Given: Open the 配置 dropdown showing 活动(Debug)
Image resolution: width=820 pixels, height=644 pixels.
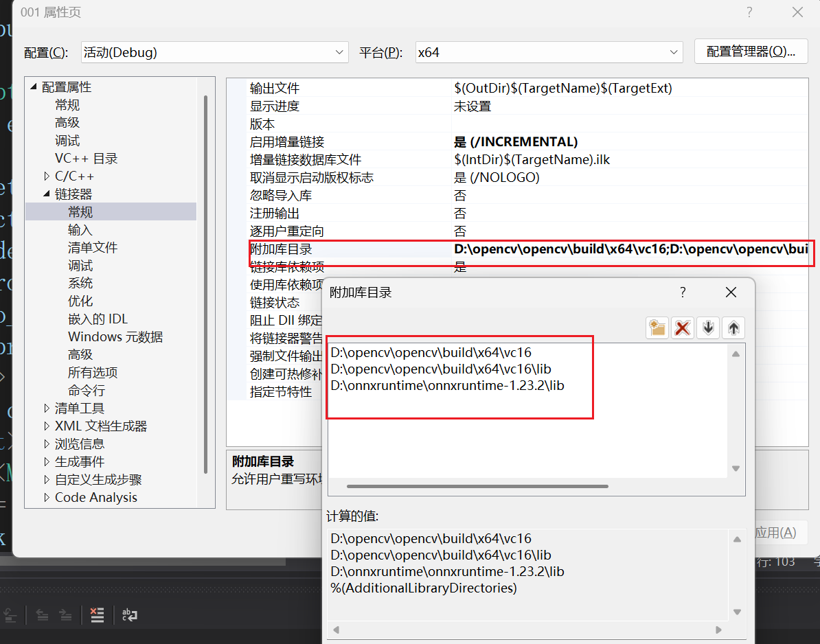Looking at the screenshot, I should pyautogui.click(x=213, y=51).
